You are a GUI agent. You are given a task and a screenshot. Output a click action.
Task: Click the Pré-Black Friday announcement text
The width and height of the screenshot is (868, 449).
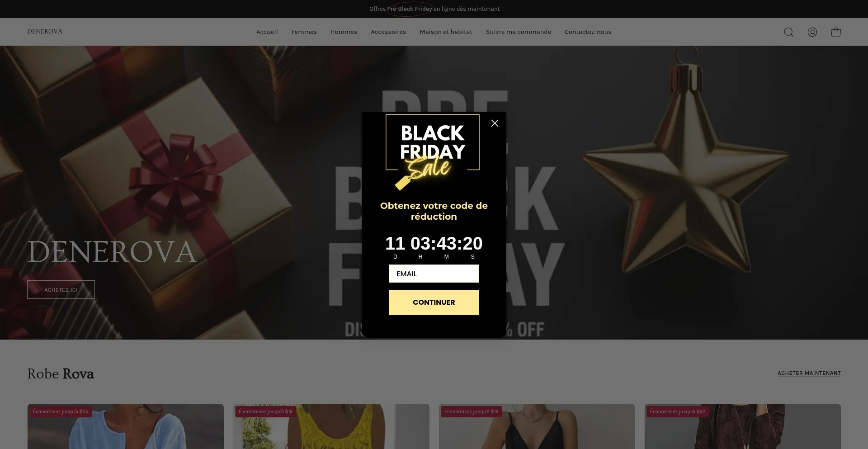[410, 9]
